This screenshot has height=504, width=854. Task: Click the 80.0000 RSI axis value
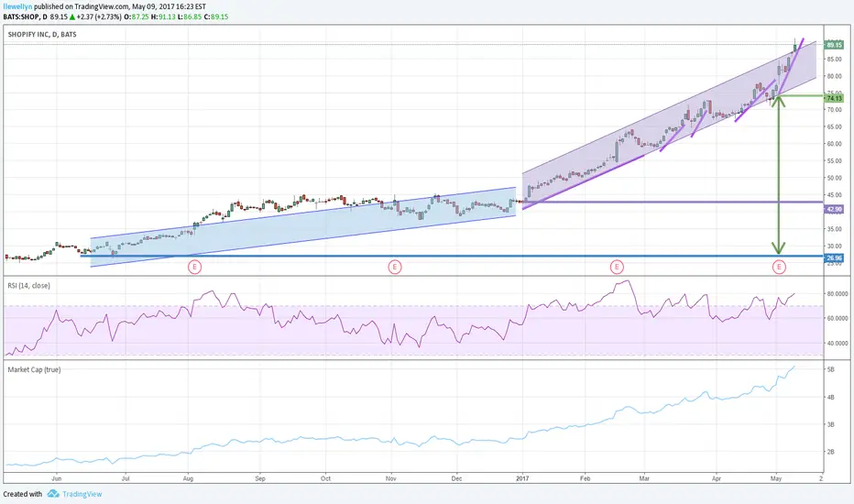838,293
